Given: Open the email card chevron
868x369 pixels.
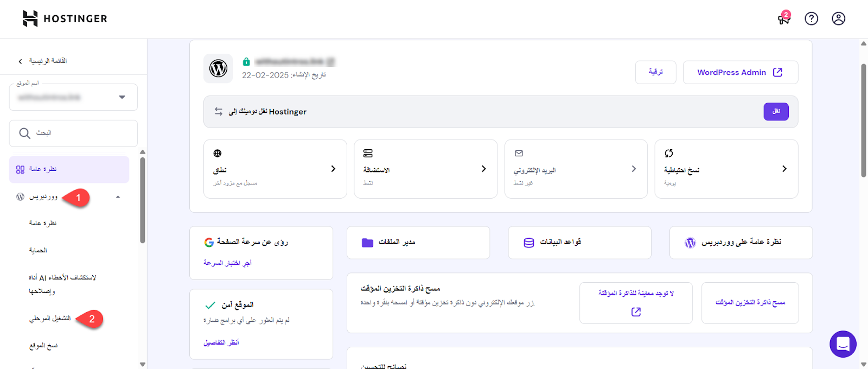Looking at the screenshot, I should [x=634, y=169].
